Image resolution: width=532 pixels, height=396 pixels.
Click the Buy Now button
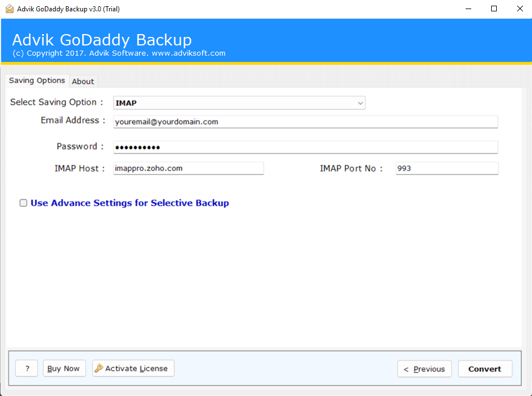pos(64,369)
